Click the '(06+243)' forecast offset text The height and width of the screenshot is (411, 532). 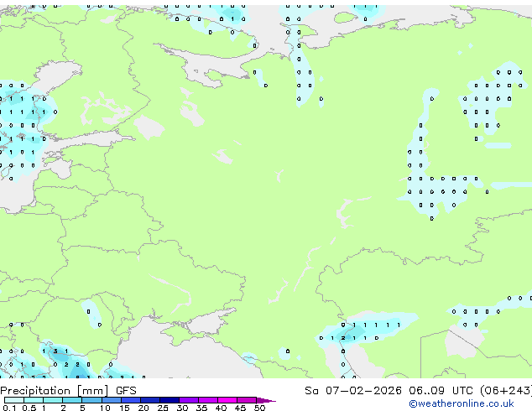pos(506,391)
